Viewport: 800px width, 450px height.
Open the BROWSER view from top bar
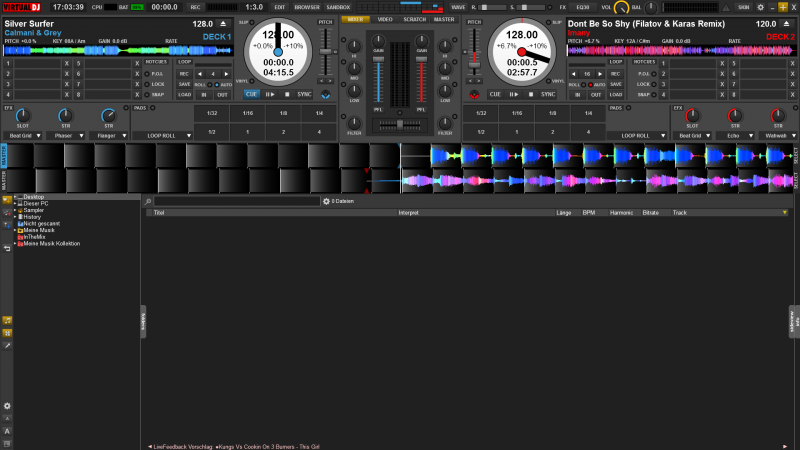307,7
